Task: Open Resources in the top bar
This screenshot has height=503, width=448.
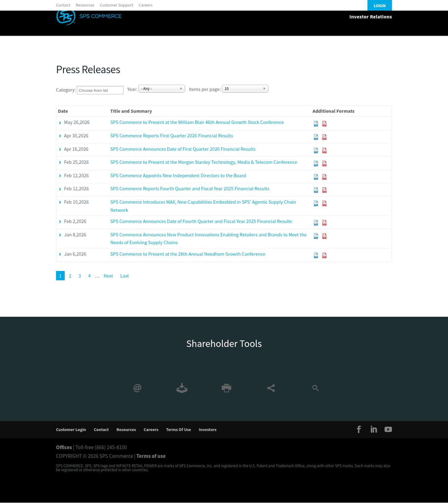Action: pyautogui.click(x=85, y=5)
